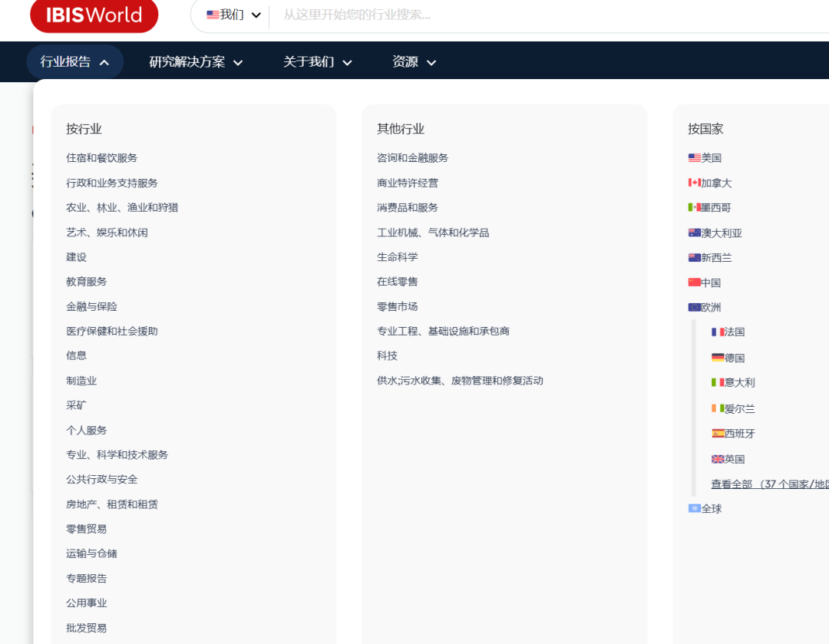This screenshot has width=829, height=644.
Task: Click the UK flag icon beside 英国
Action: 718,458
